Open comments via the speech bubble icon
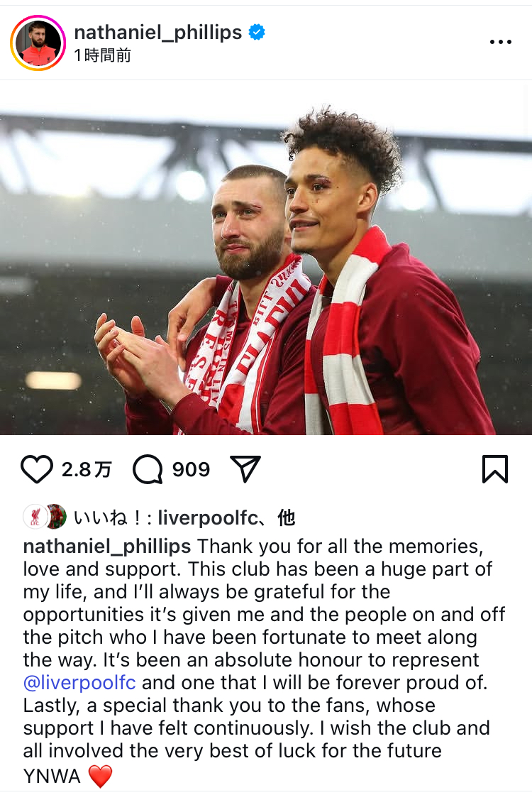The image size is (532, 795). click(x=148, y=469)
